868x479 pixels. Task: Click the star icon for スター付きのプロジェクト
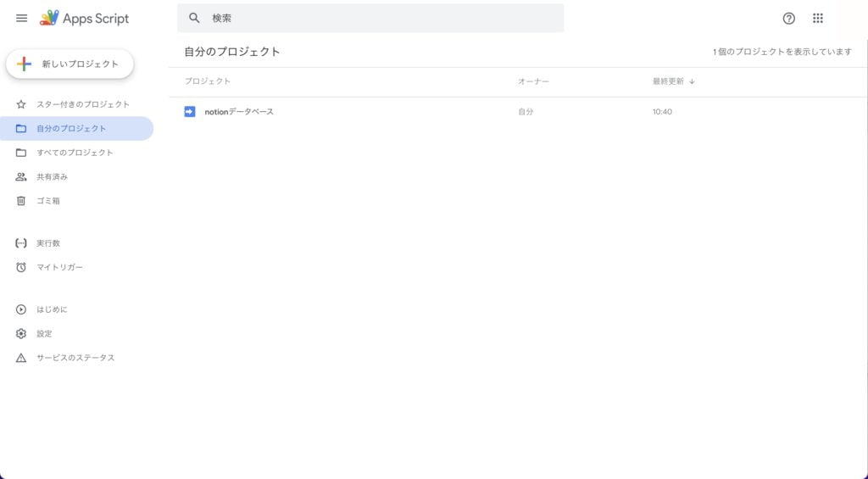21,104
